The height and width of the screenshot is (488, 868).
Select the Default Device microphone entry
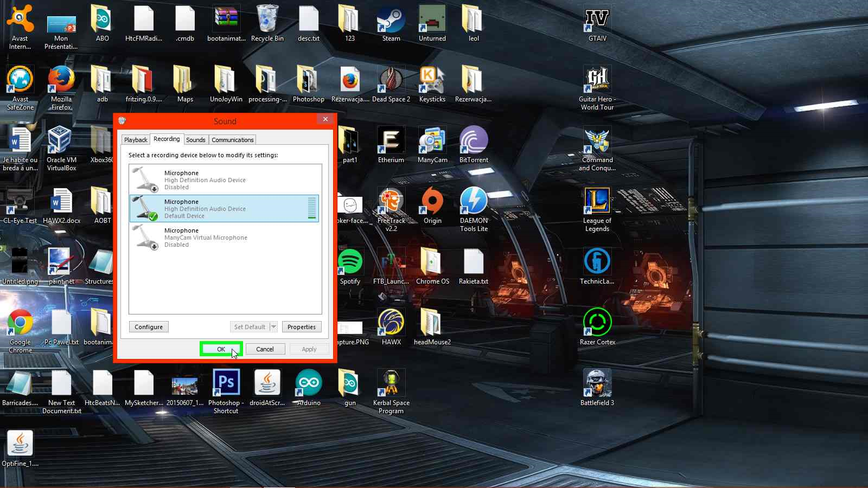[x=224, y=209]
